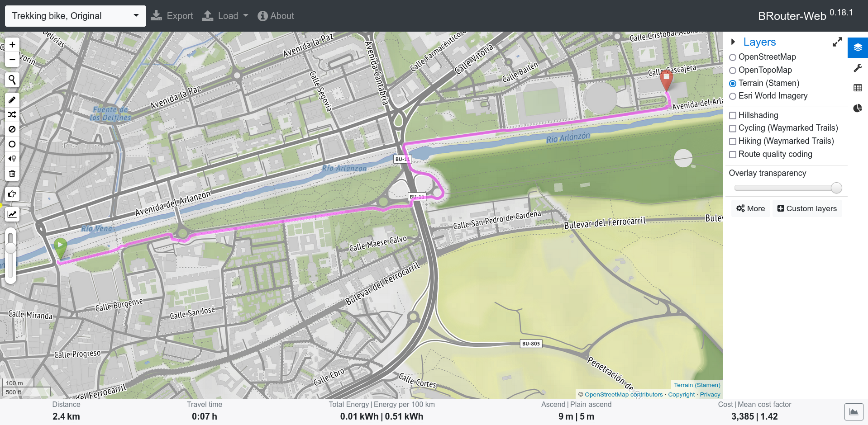The image size is (868, 425).
Task: Click the reverse route marker icon
Action: pos(12,159)
